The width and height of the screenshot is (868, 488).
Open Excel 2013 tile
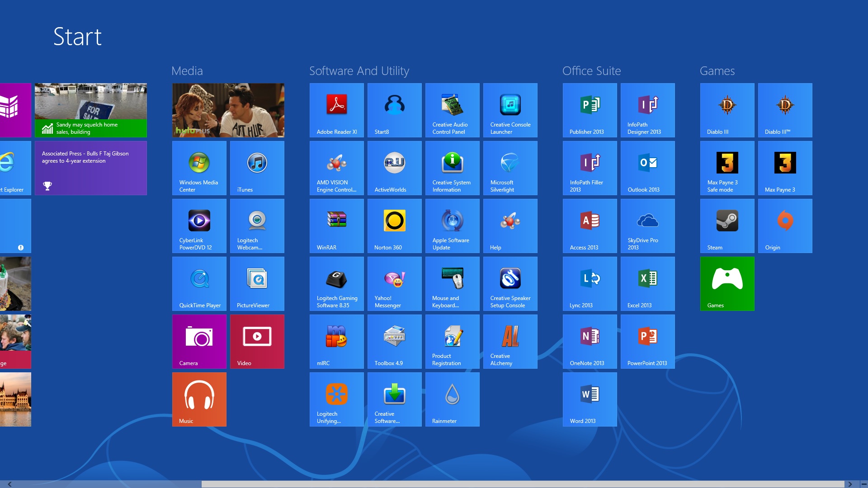click(647, 283)
